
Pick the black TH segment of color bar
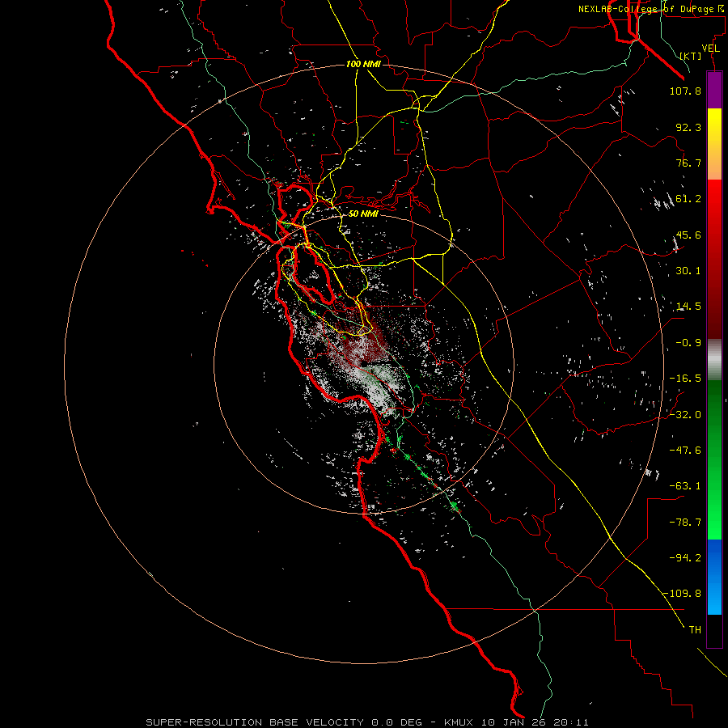tap(714, 630)
